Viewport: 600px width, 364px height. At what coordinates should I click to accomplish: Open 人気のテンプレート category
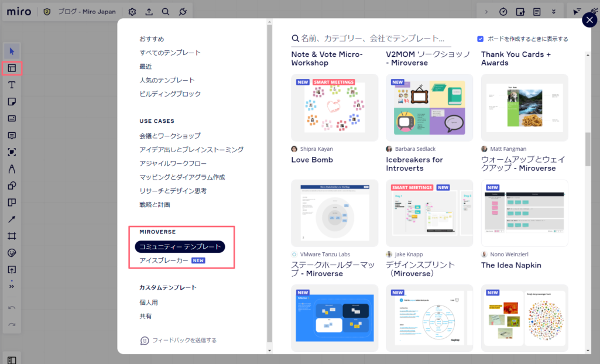click(167, 80)
